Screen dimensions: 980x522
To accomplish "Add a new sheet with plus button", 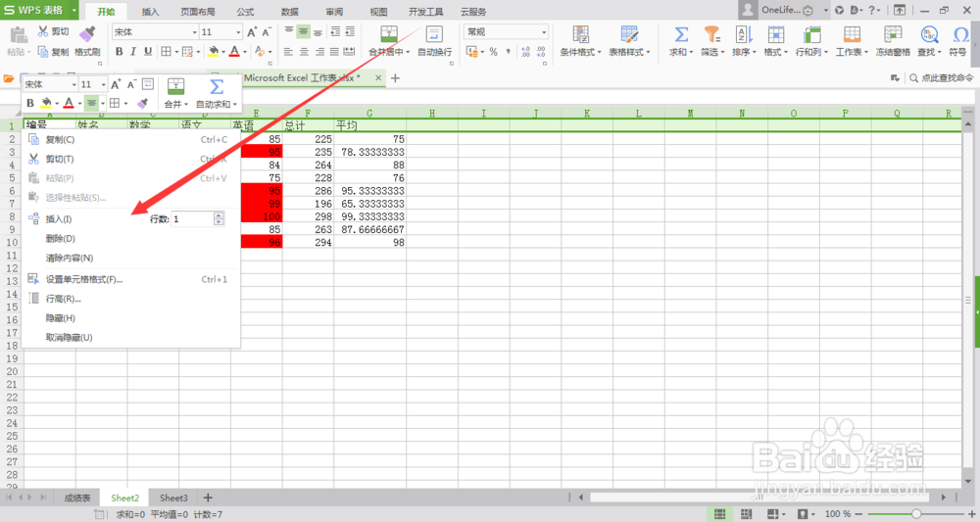I will click(208, 498).
